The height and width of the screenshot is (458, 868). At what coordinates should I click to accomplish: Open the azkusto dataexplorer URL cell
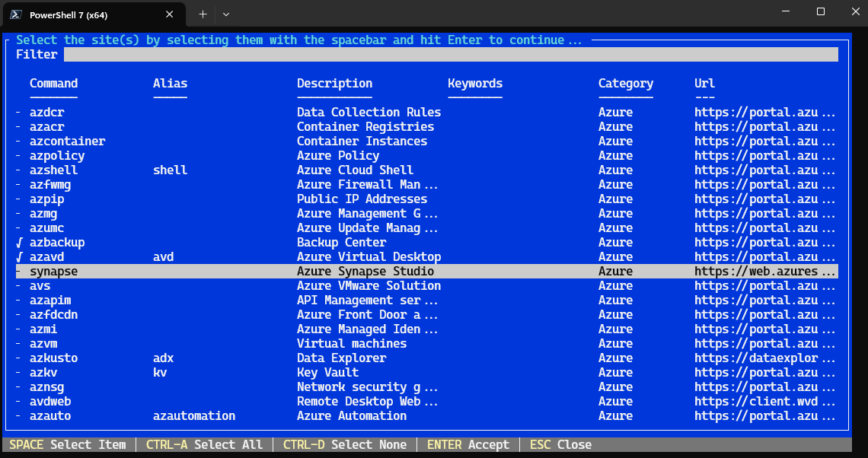click(764, 358)
